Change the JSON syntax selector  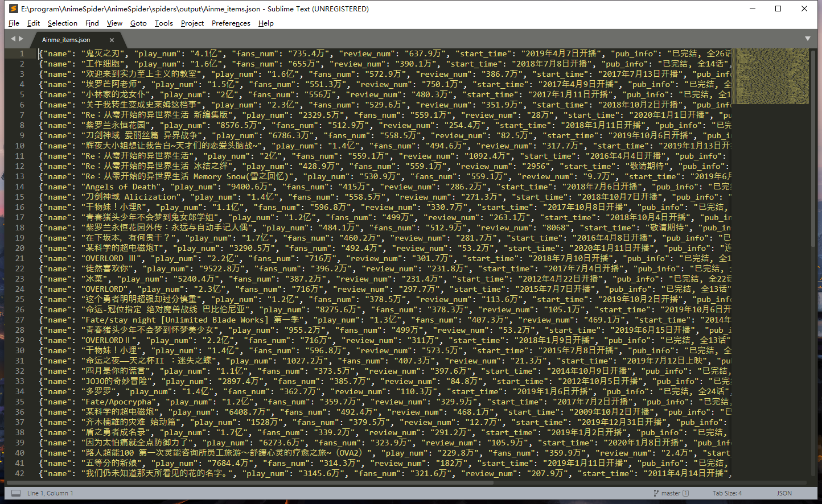(x=784, y=493)
